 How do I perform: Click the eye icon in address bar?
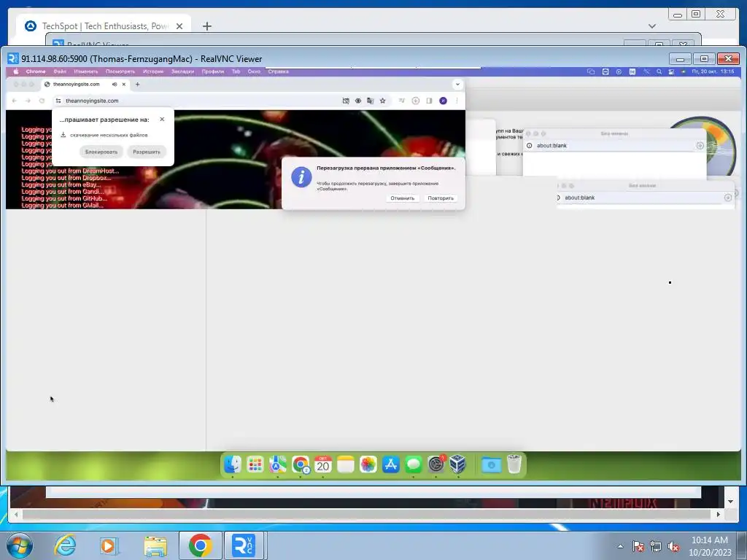tap(357, 101)
